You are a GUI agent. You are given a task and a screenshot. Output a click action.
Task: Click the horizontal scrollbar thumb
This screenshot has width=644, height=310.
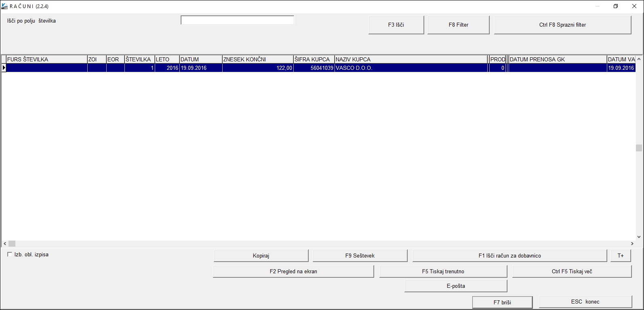tap(12, 244)
